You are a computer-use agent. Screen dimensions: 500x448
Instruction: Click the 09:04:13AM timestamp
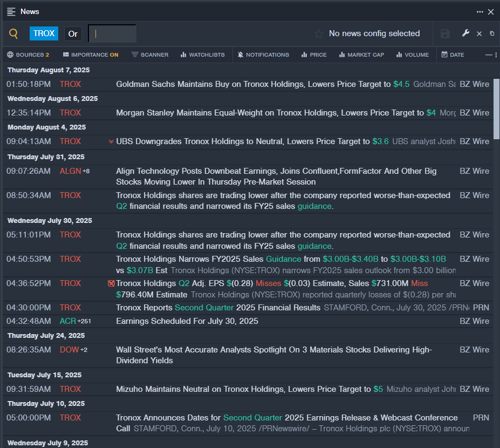[x=29, y=141]
